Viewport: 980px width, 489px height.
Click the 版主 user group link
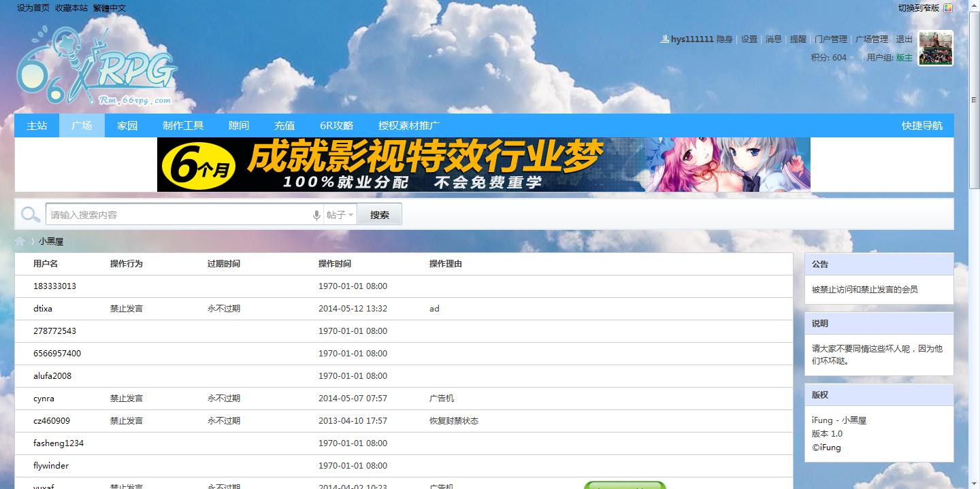coord(904,58)
